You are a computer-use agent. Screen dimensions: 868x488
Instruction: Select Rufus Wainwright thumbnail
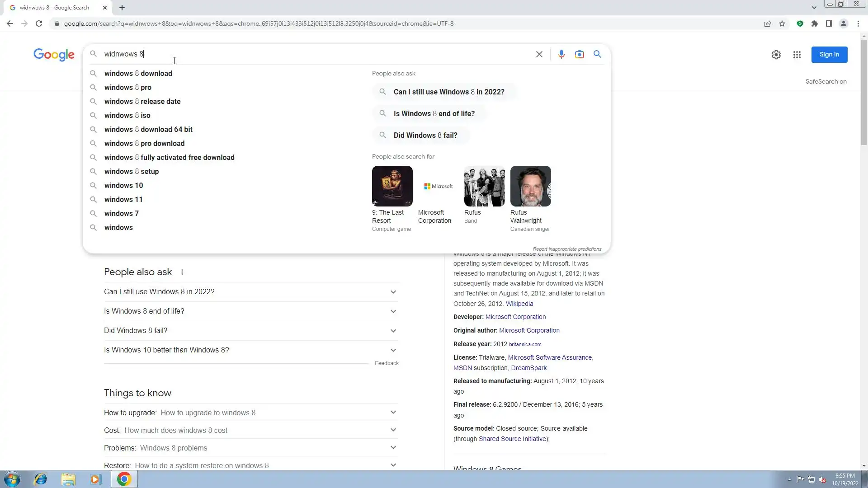click(x=530, y=186)
